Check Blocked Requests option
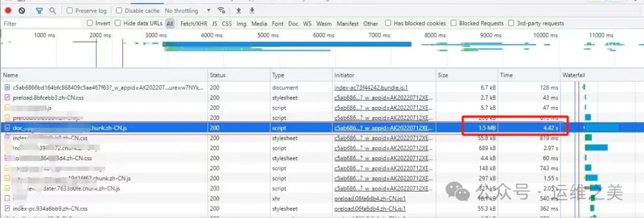The width and height of the screenshot is (644, 218). (453, 23)
